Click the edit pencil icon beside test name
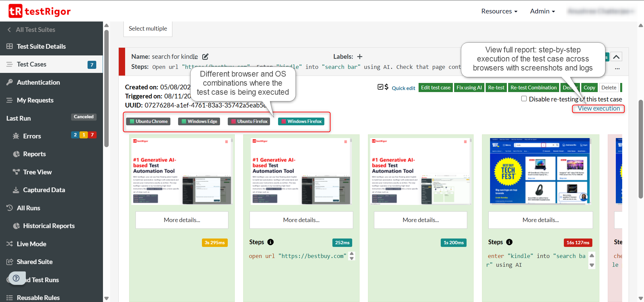Screen dimensions: 644x302 tap(205, 57)
